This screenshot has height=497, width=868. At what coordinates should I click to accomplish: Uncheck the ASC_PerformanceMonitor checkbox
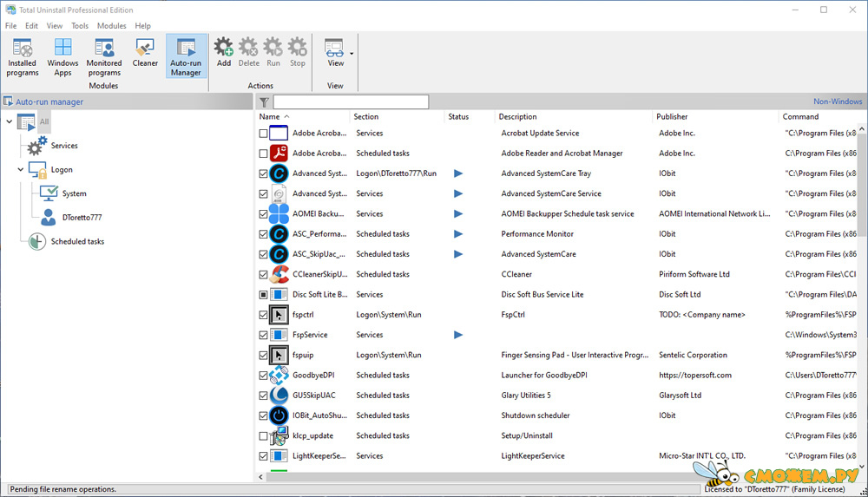click(264, 234)
